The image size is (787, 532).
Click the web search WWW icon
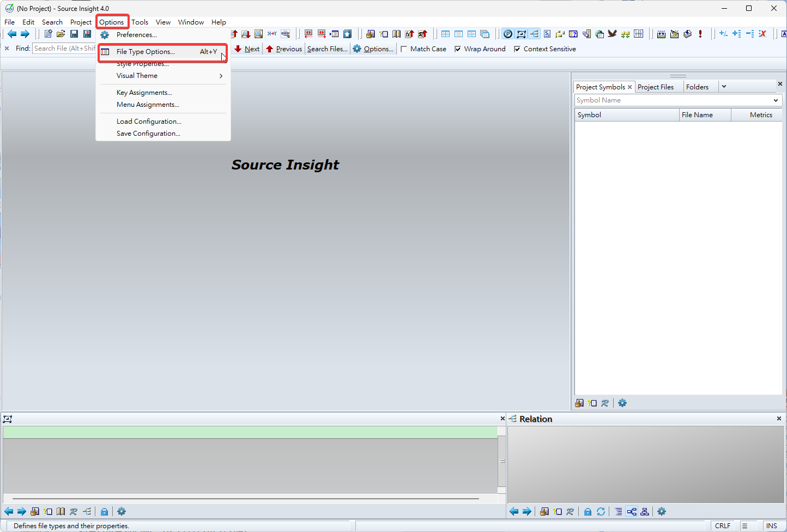(285, 34)
